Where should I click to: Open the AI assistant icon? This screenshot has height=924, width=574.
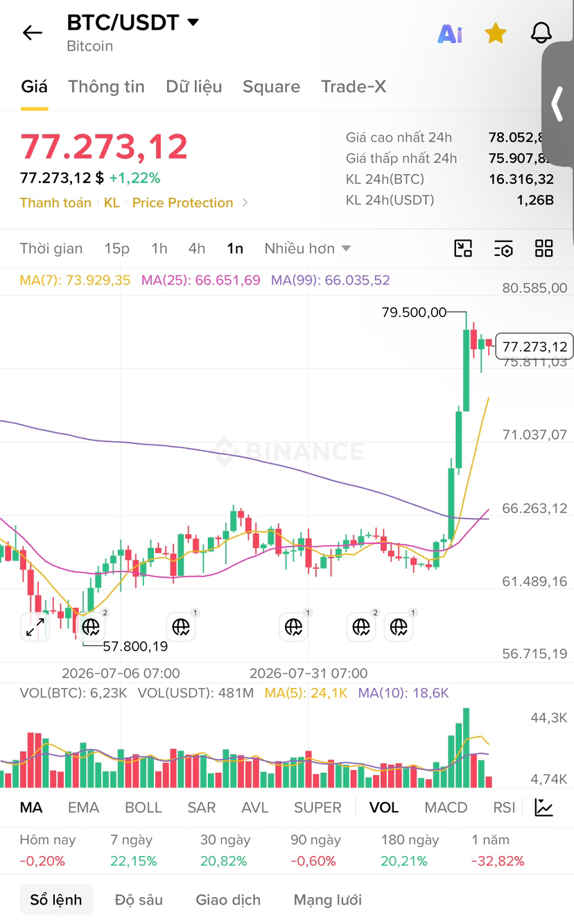coord(450,33)
